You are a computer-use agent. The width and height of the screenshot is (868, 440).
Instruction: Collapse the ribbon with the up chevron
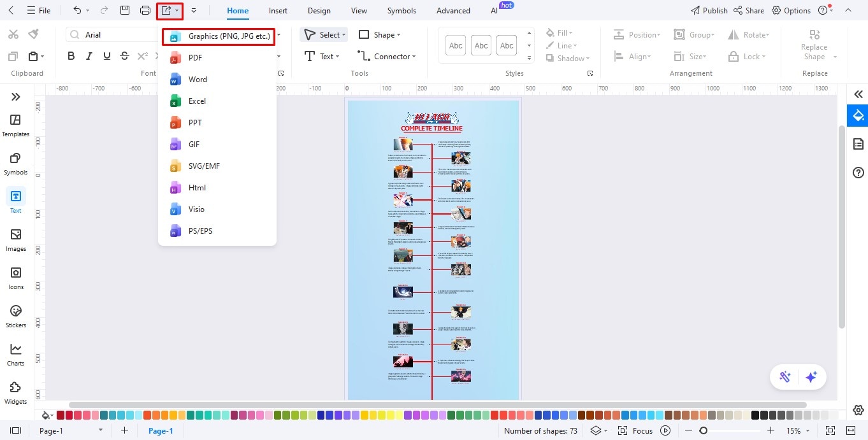[x=848, y=10]
